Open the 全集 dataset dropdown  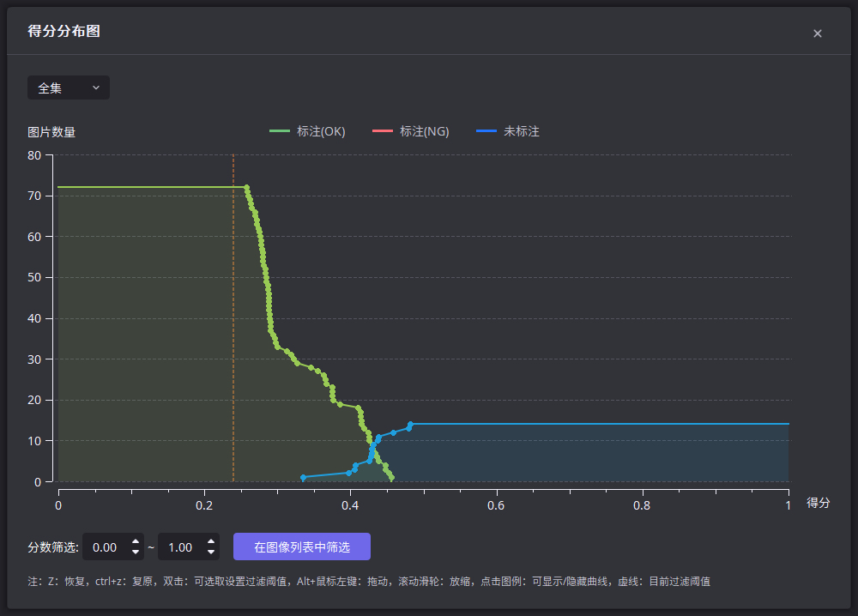(68, 87)
